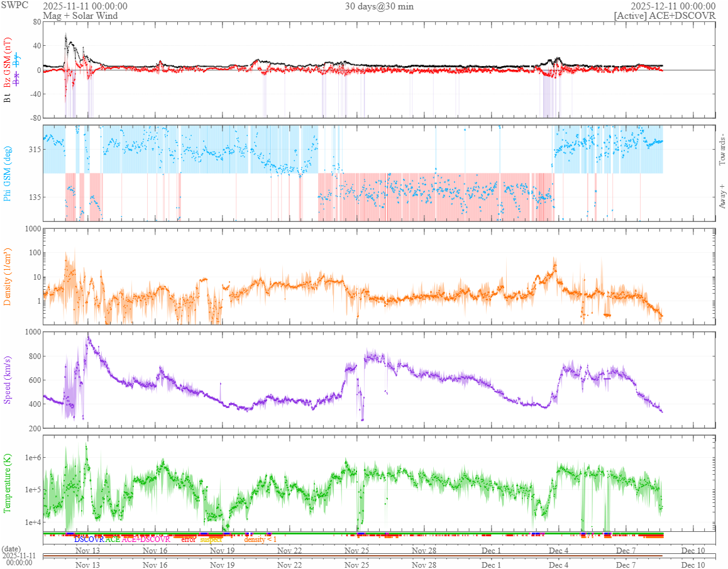Click the '1e+6' temperature tick label
728x569 pixels.
coord(33,458)
